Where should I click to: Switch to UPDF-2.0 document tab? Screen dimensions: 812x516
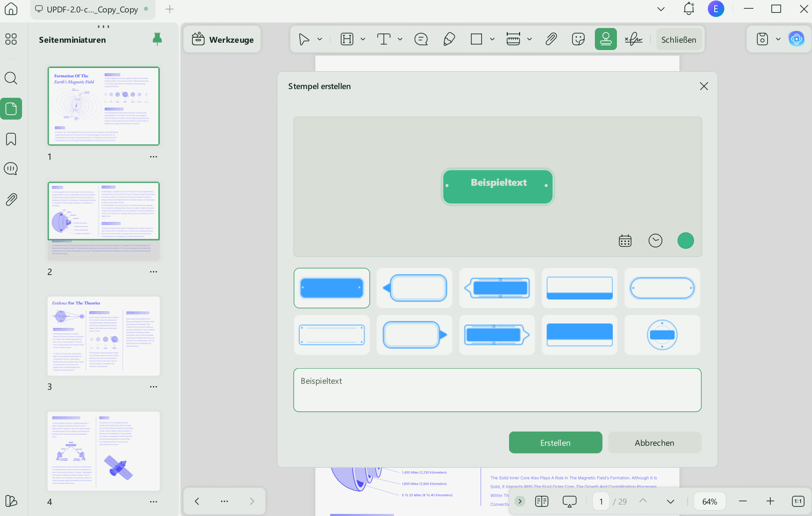[93, 9]
